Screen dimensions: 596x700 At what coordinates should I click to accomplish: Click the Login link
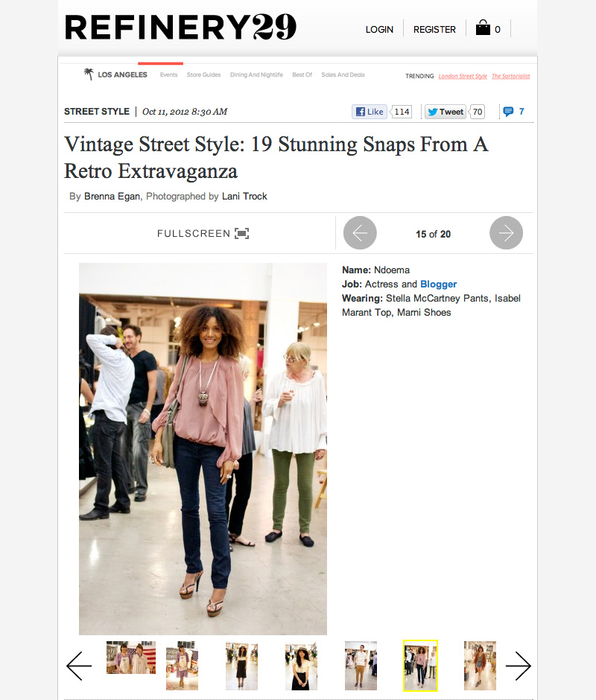pyautogui.click(x=379, y=30)
